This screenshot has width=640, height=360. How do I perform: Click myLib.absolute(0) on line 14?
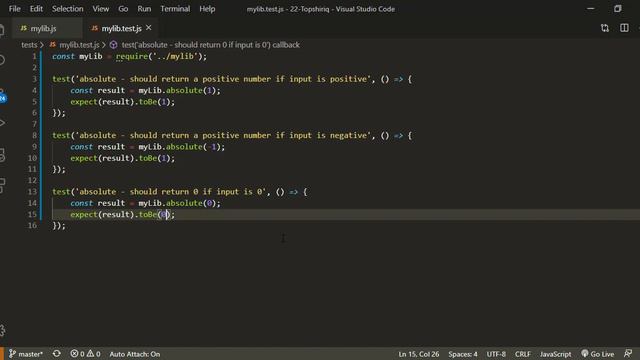[177, 203]
